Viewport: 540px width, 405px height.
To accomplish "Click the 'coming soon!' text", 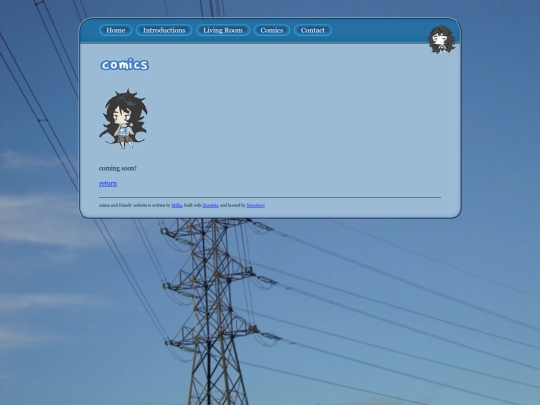I will click(118, 168).
